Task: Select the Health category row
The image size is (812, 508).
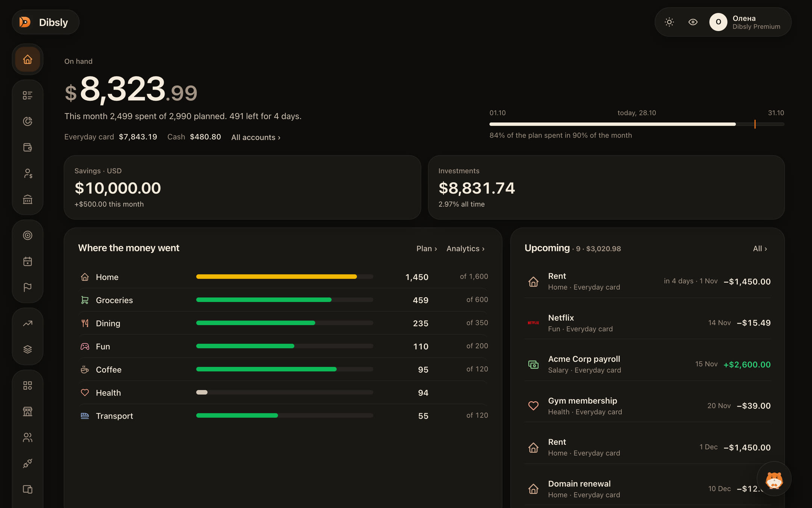Action: pos(283,392)
